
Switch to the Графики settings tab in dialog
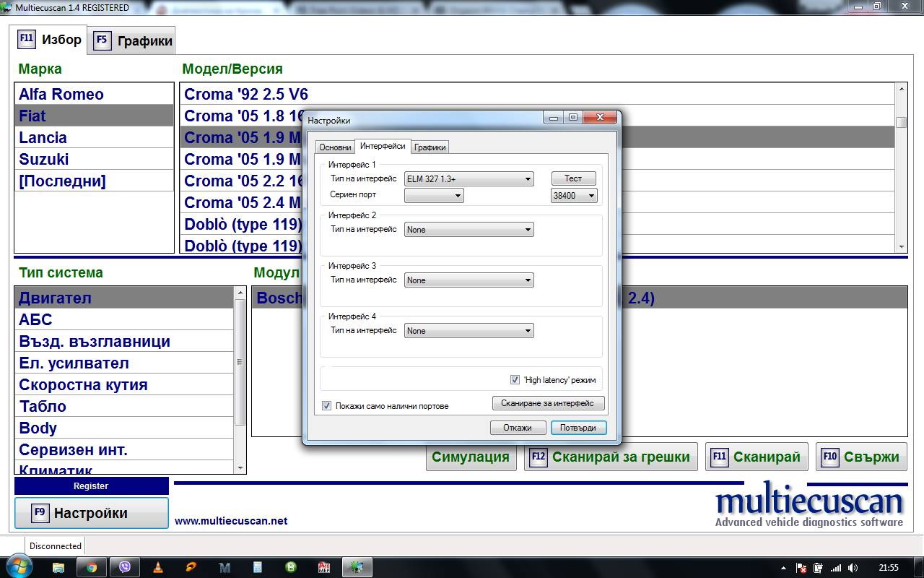[x=430, y=147]
